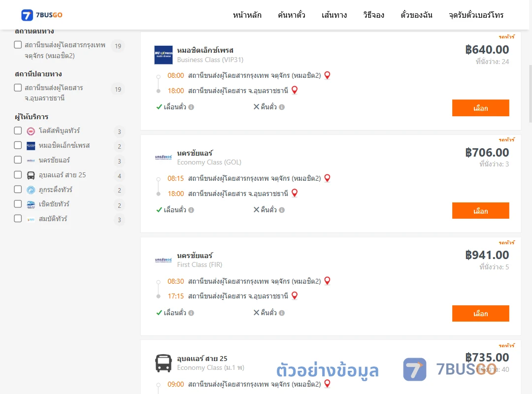Screen dimensions: 532x394
Task: Click นครชัยแอร์ logo on Economy Class GOL card
Action: tap(164, 157)
